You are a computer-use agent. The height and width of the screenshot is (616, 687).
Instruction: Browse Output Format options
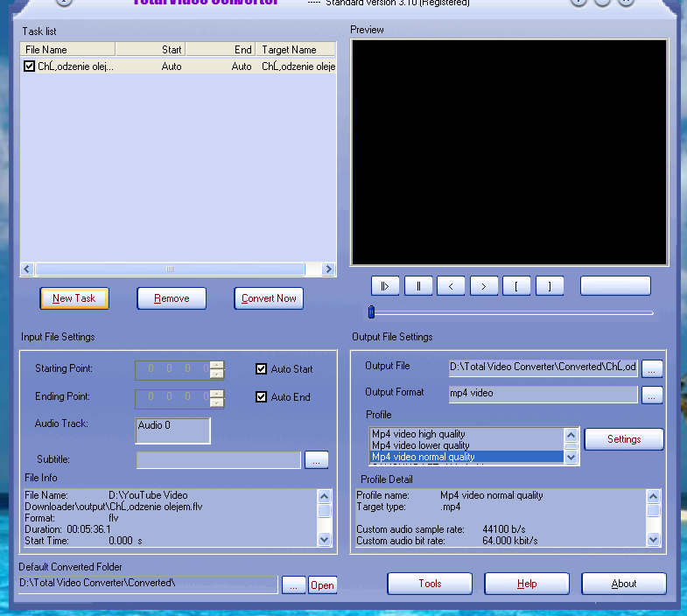click(x=652, y=395)
